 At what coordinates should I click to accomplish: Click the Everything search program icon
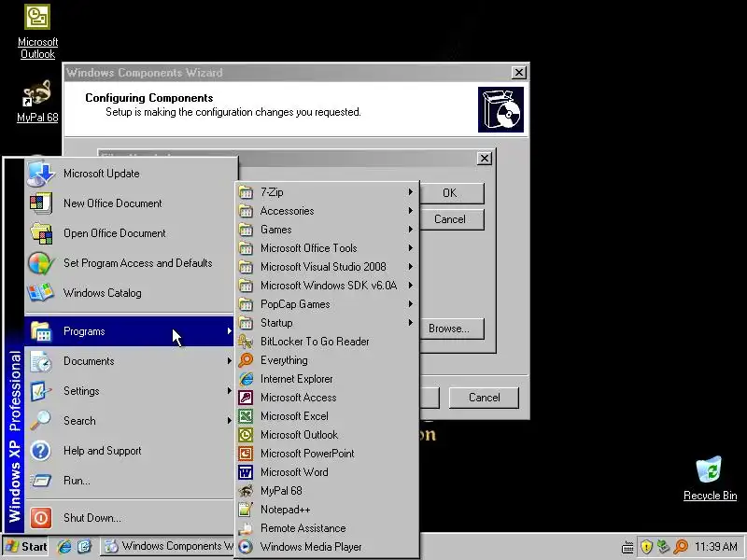coord(246,360)
